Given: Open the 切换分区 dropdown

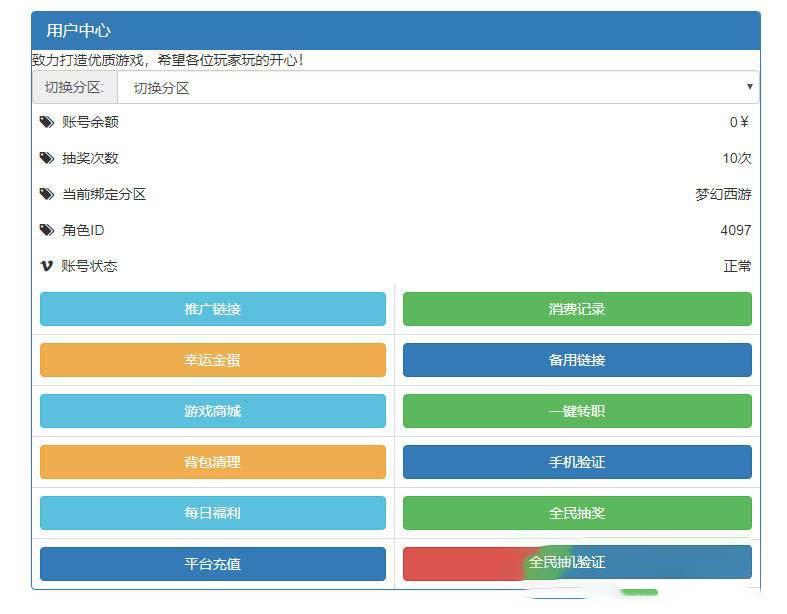Looking at the screenshot, I should coord(437,87).
